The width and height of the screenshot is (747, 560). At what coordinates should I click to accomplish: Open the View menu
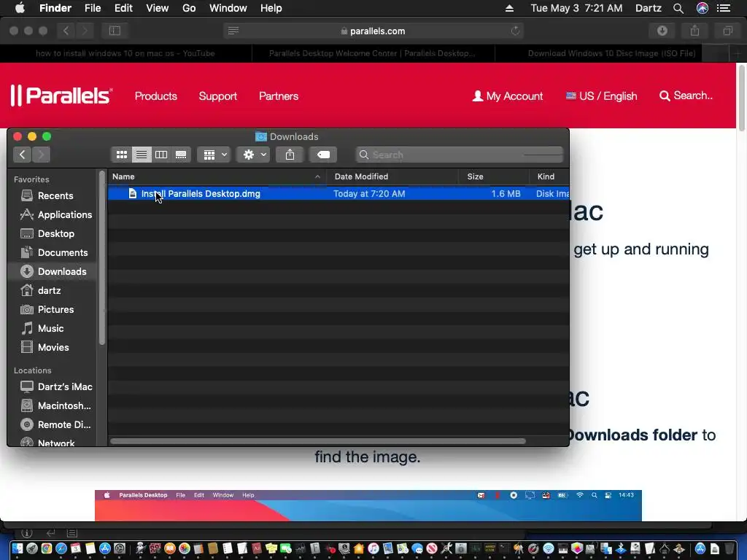point(158,8)
